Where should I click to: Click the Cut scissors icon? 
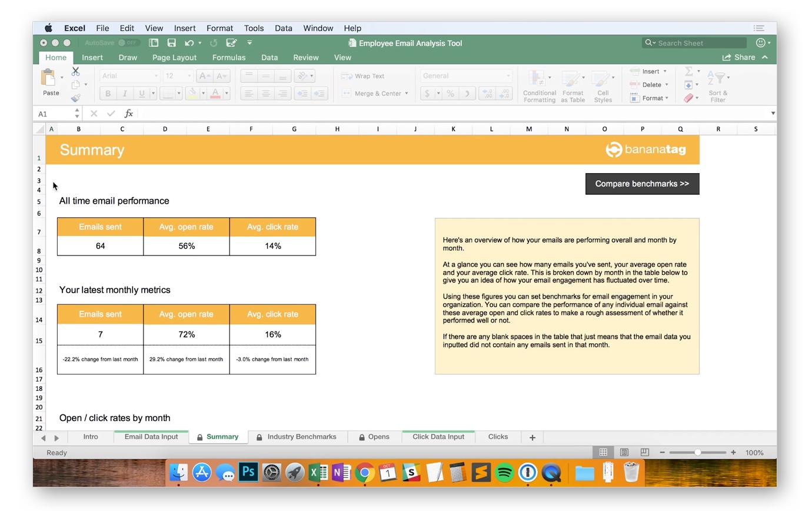(75, 71)
